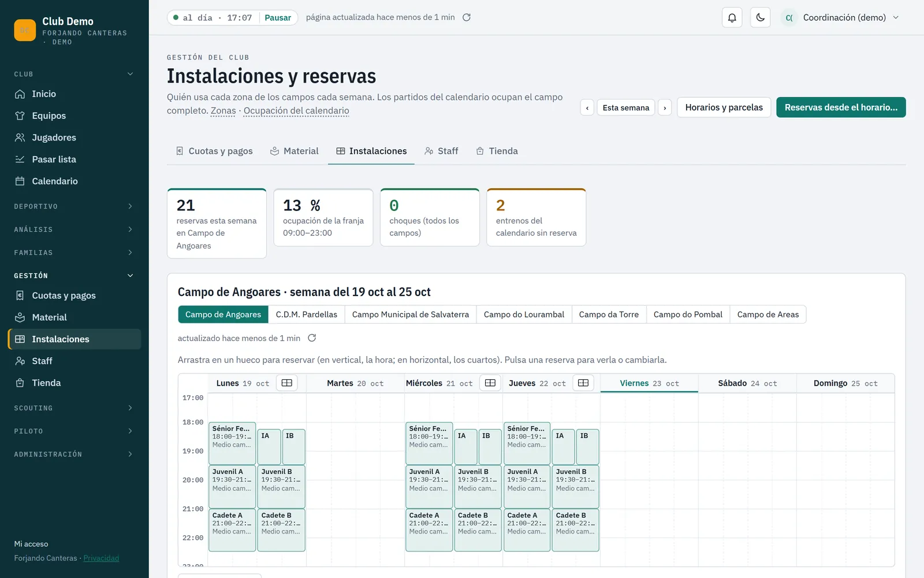Expand the SCOUTING section
Screen dimensions: 924x578
pos(74,408)
